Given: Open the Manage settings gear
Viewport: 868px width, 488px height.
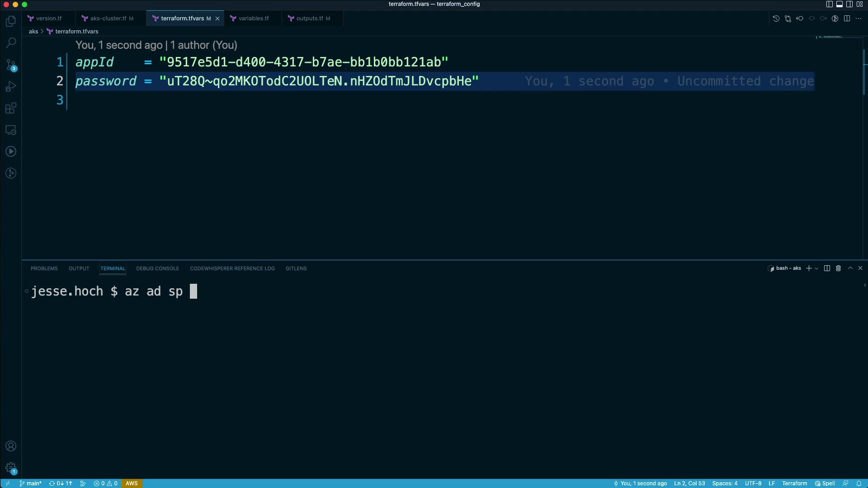Looking at the screenshot, I should (x=11, y=468).
